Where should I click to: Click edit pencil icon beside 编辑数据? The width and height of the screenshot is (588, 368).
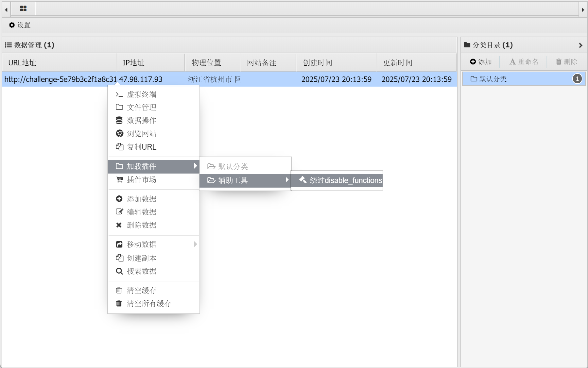[x=119, y=212]
